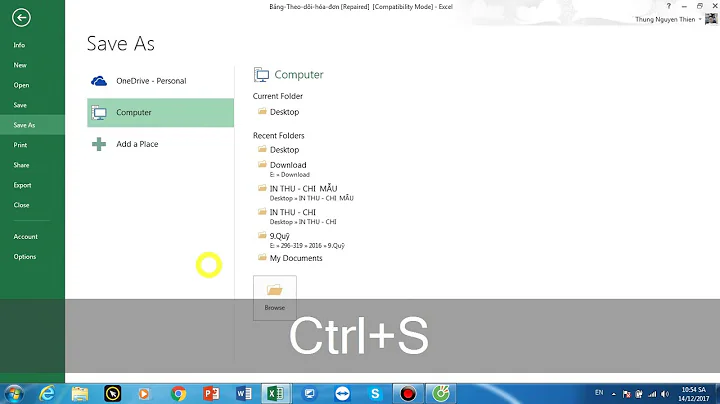Open File Explorer from taskbar
This screenshot has height=404, width=720.
pyautogui.click(x=80, y=394)
